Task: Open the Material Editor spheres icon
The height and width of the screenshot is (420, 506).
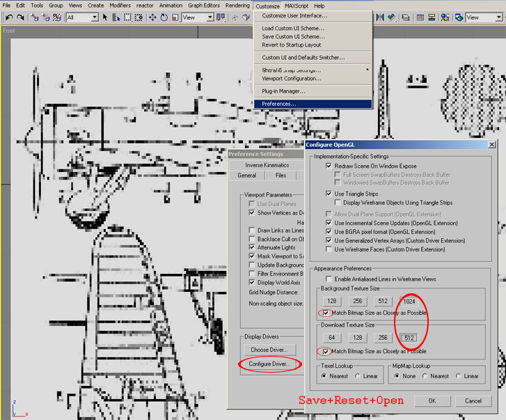Action: pyautogui.click(x=445, y=17)
